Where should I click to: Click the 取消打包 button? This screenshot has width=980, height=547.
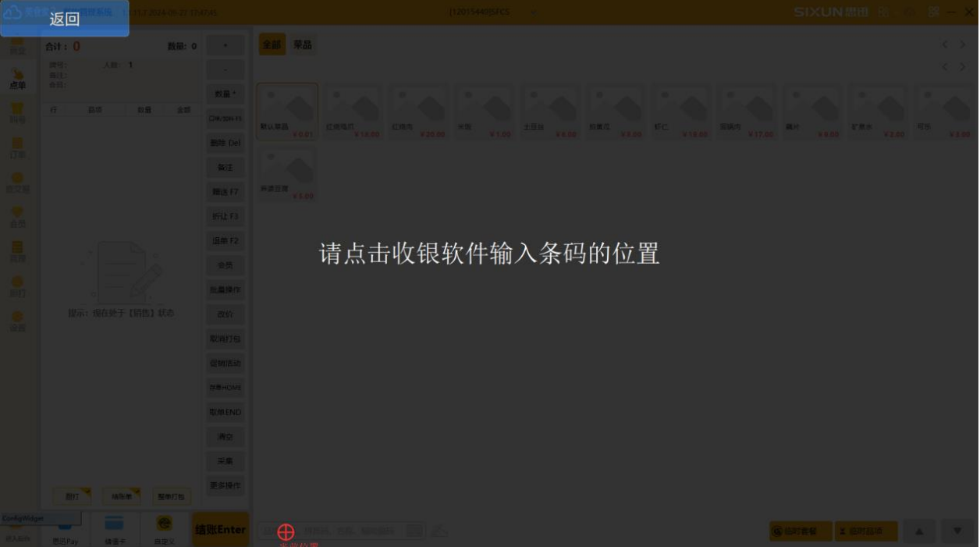(x=225, y=339)
